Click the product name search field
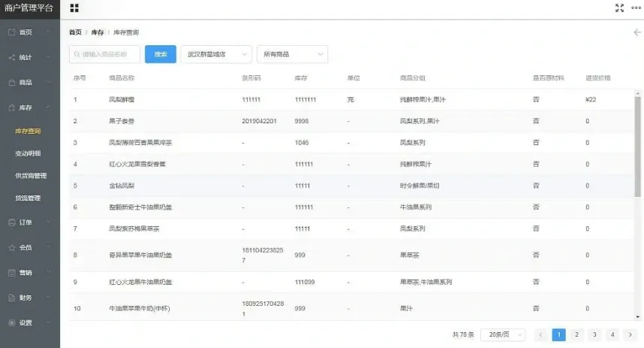644x348 pixels. [105, 54]
